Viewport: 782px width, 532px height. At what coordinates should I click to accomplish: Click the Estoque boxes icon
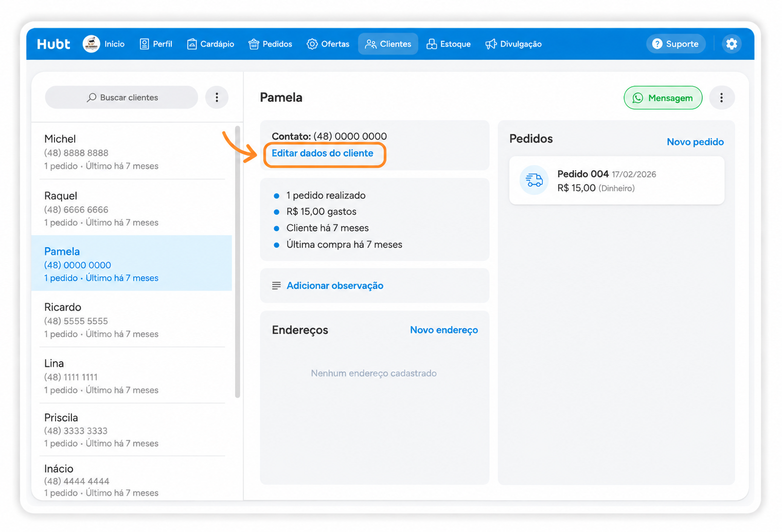pyautogui.click(x=432, y=44)
